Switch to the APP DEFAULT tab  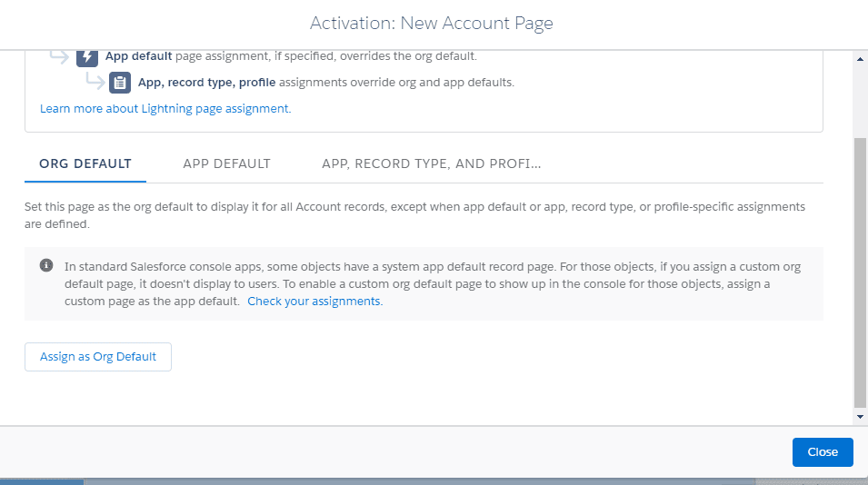pos(227,163)
